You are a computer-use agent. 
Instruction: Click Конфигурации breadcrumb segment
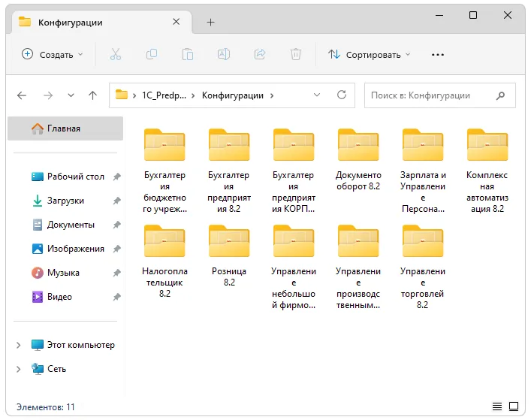click(233, 95)
